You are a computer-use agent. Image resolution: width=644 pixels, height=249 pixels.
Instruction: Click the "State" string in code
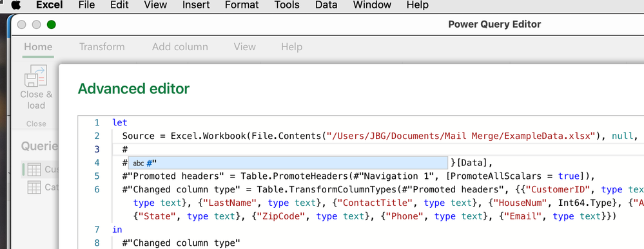click(x=157, y=216)
